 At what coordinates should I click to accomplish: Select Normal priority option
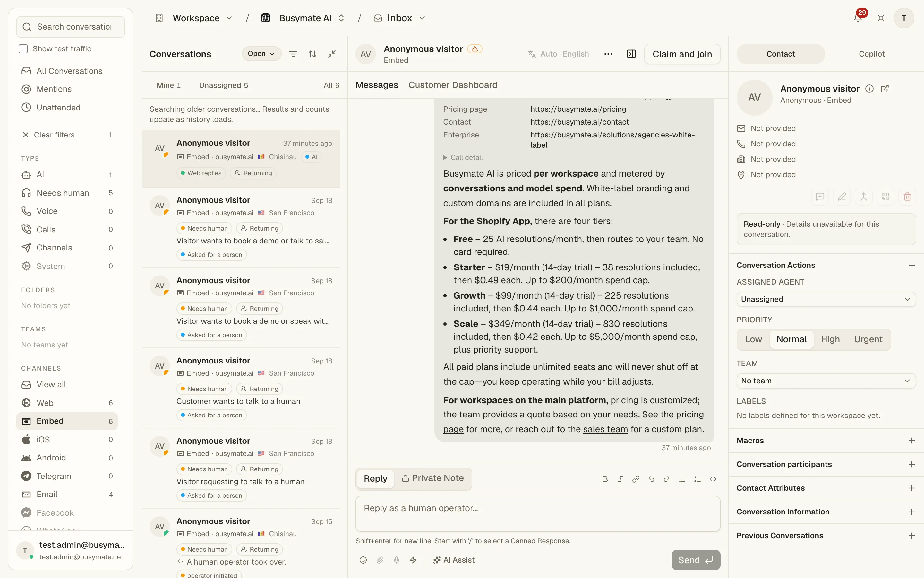point(791,339)
